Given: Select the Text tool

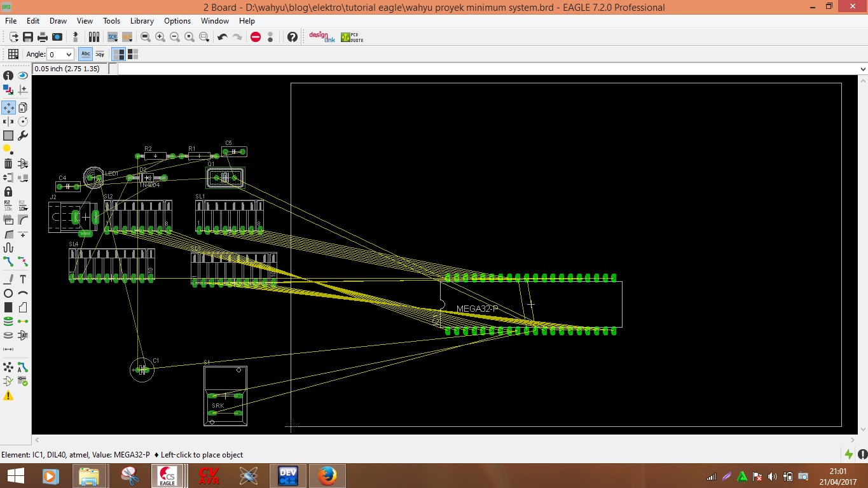Looking at the screenshot, I should [23, 278].
